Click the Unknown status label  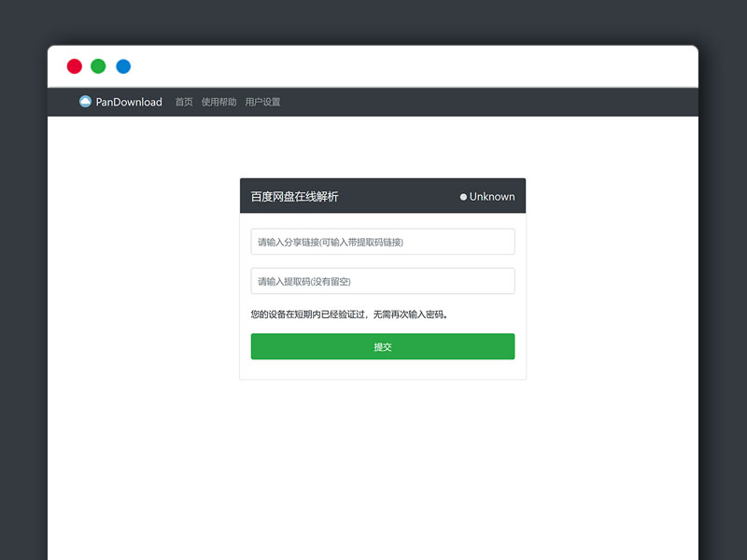click(x=492, y=197)
